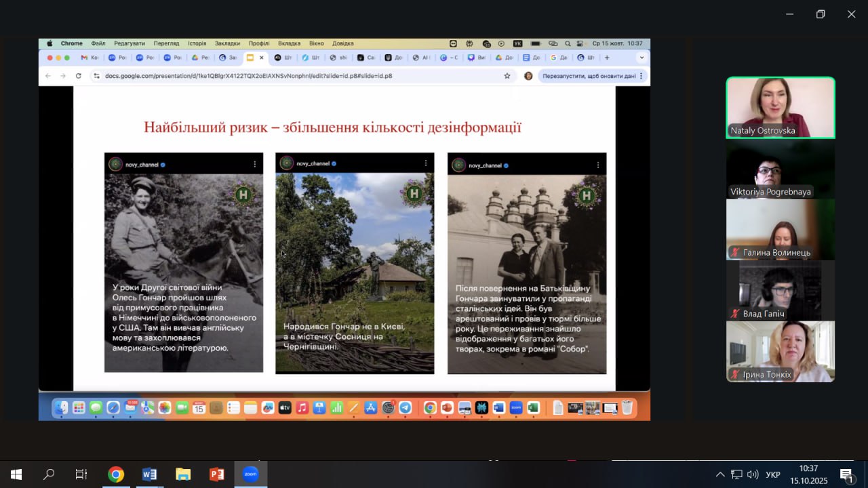
Task: Click the Перезапустити, щоб оновити button
Action: pos(589,76)
